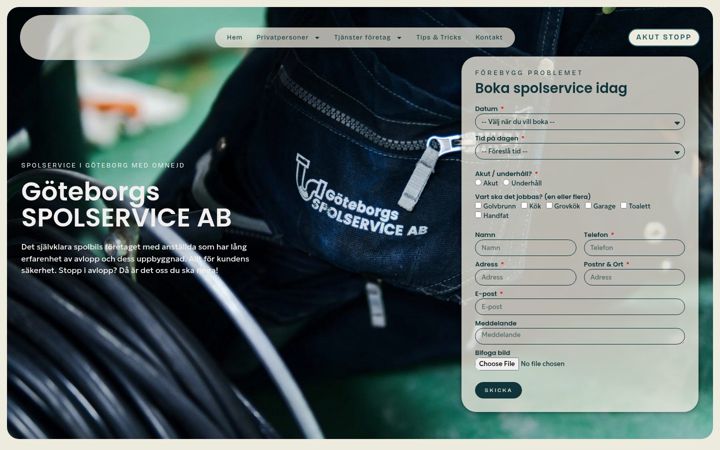Expand the Privatpersoner dropdown arrow

(x=317, y=38)
